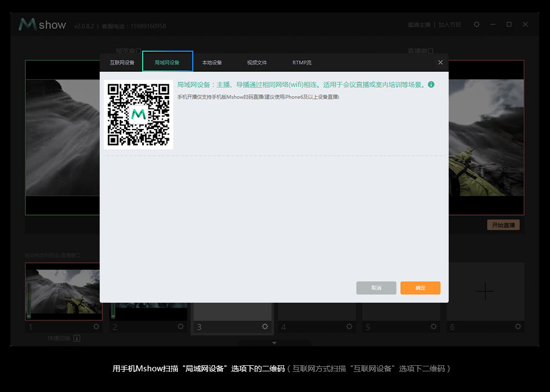The width and height of the screenshot is (550, 392).
Task: Click the info icon next to 快捷切换
Action: click(x=77, y=338)
